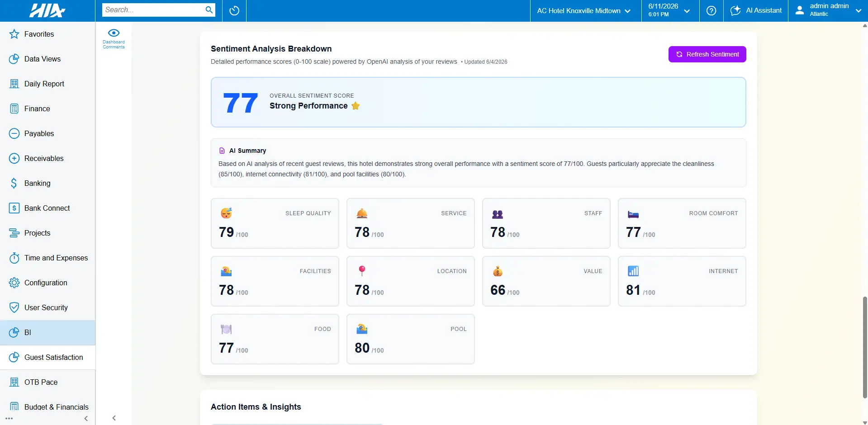The image size is (868, 425).
Task: Click the Time and Expenses stopwatch icon
Action: coord(14,258)
